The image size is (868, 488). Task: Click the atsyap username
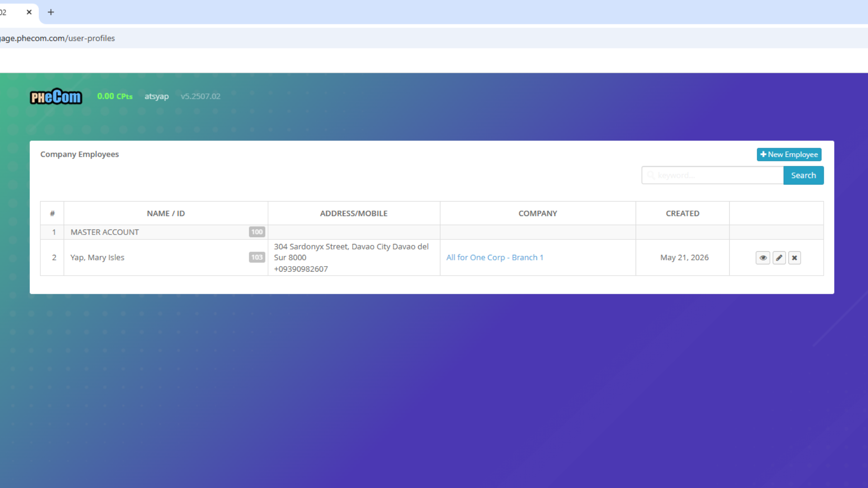156,96
